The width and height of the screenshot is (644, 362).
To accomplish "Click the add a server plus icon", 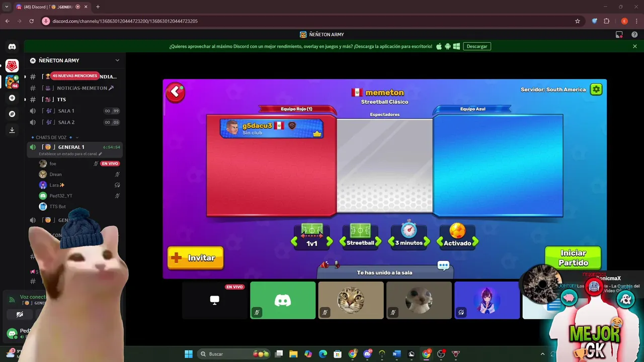I will click(12, 98).
